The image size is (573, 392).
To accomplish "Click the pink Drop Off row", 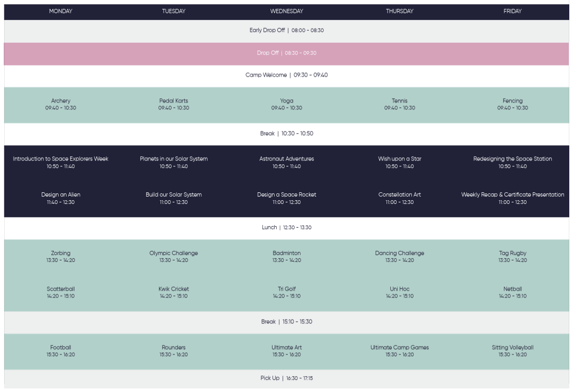I will point(286,53).
